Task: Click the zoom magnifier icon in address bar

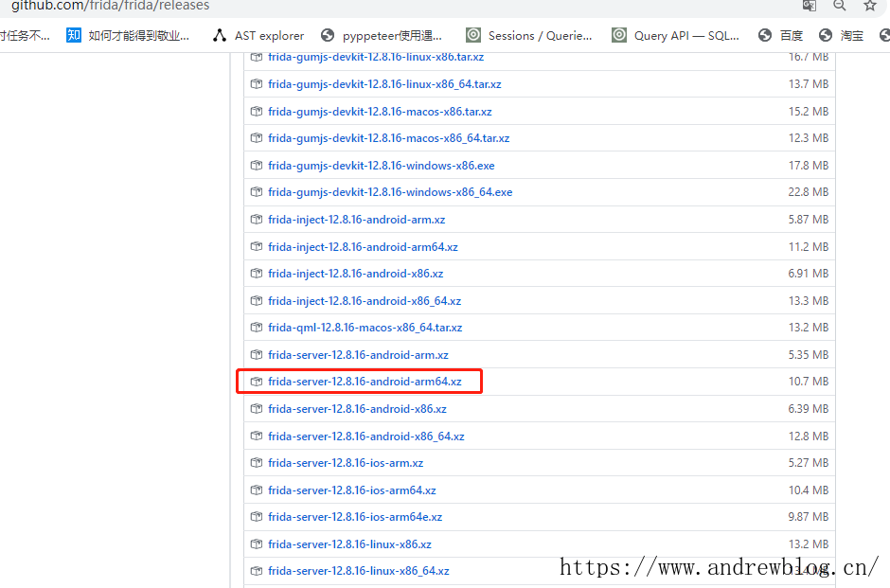Action: coord(840,6)
